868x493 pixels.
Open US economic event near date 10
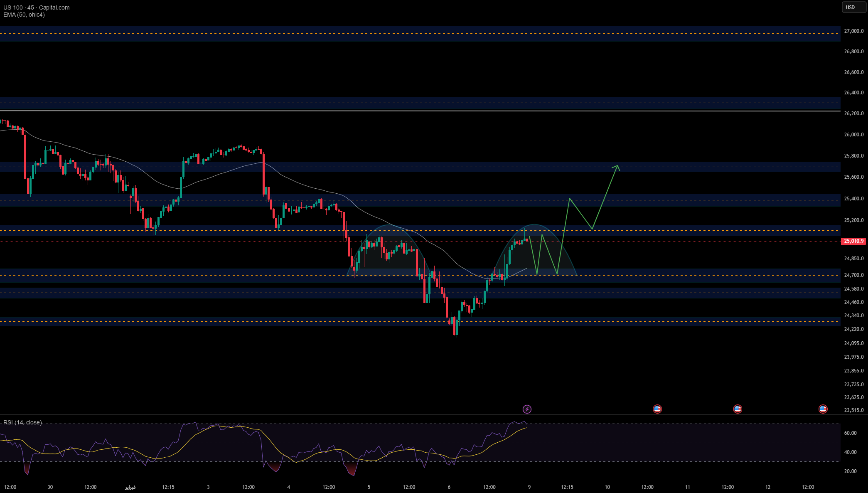[657, 409]
